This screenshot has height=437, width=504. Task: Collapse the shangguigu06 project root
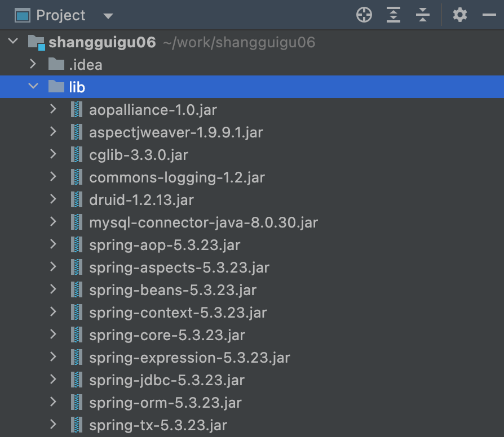point(14,42)
